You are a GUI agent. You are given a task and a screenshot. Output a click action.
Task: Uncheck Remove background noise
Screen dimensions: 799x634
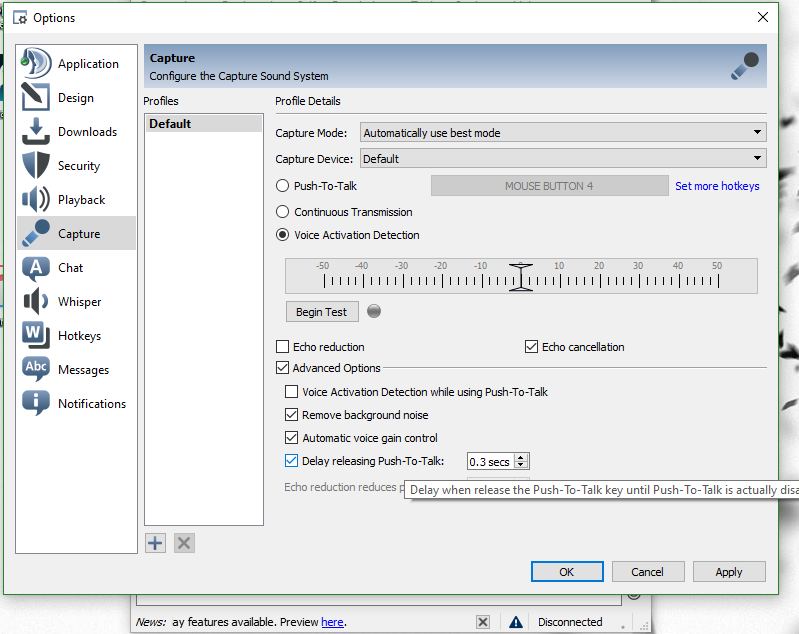291,414
